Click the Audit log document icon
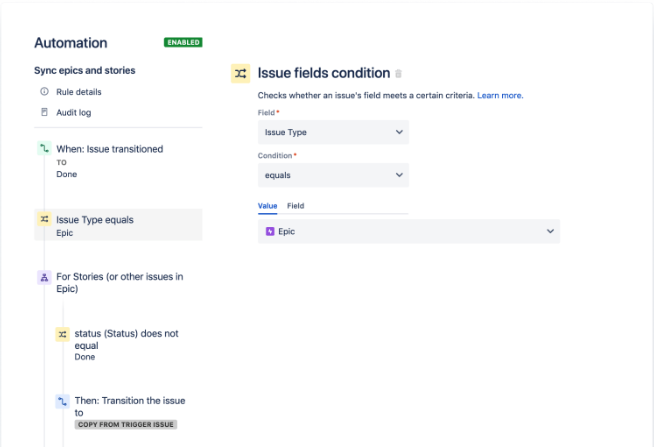Screen dimensions: 654x447 (x=44, y=112)
